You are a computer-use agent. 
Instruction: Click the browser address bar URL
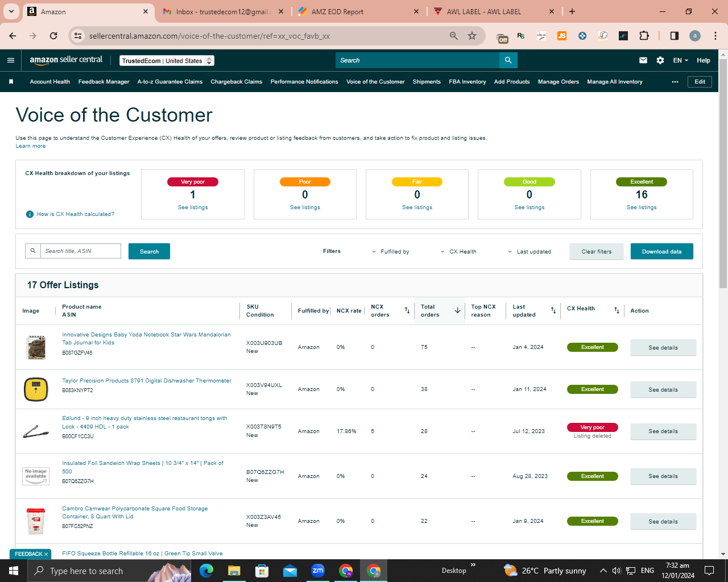[x=209, y=36]
